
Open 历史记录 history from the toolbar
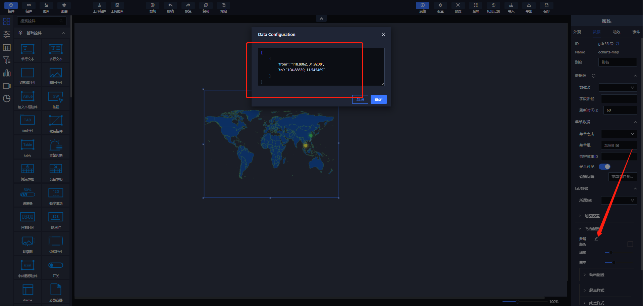(493, 7)
